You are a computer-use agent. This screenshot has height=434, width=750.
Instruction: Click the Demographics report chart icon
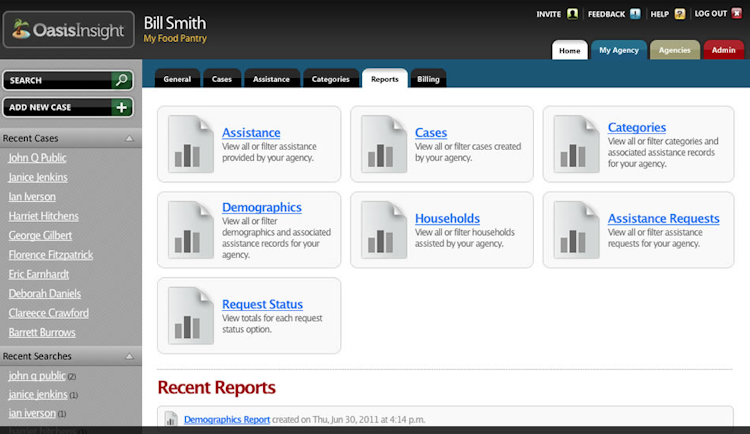pyautogui.click(x=191, y=230)
